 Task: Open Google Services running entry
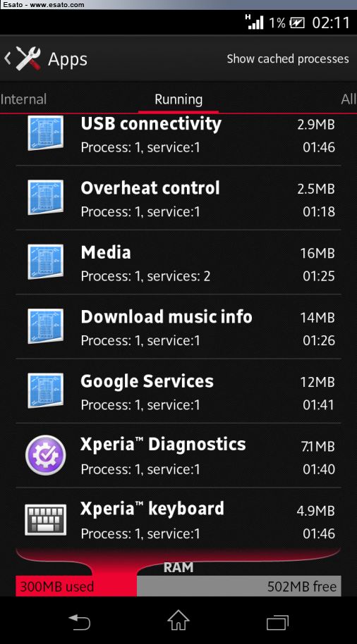tap(178, 391)
